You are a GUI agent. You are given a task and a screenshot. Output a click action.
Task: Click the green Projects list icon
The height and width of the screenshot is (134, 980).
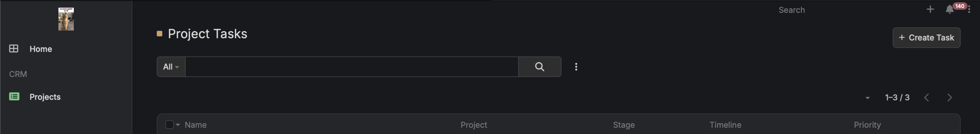[14, 97]
